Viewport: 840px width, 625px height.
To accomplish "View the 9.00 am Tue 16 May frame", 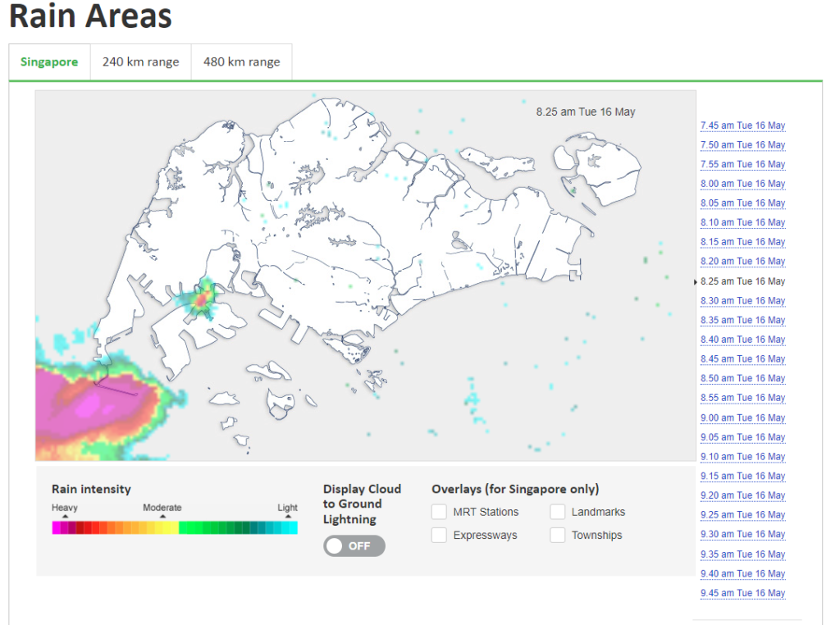I will (742, 417).
